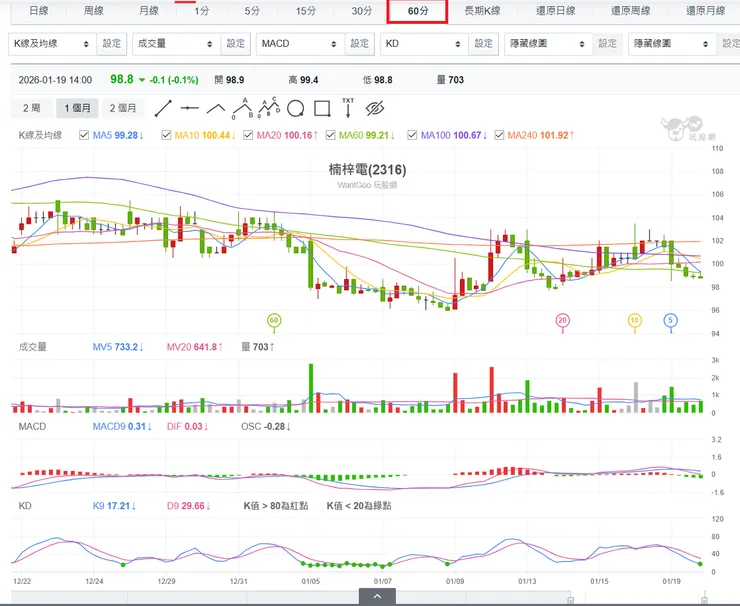Click the 01/13 date axis label
This screenshot has width=740, height=606.
[527, 581]
